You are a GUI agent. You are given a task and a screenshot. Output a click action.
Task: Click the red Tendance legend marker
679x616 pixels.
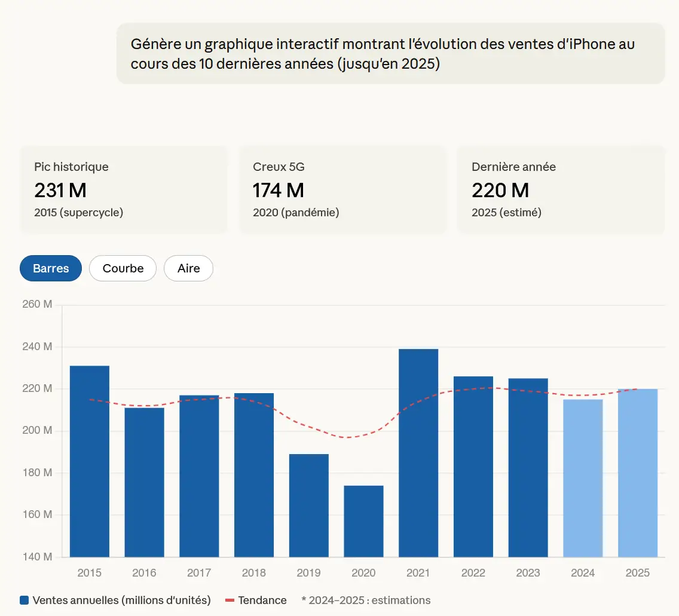coord(230,600)
